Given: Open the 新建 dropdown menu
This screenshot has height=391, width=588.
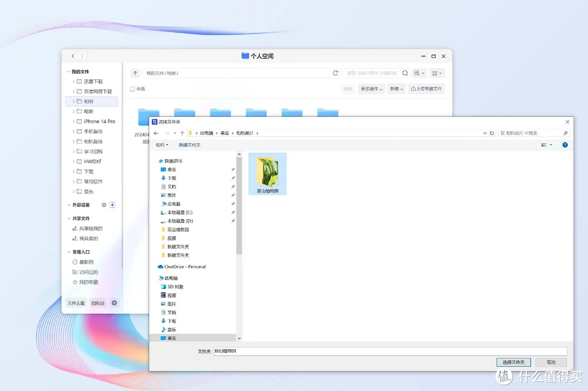Looking at the screenshot, I should point(395,89).
